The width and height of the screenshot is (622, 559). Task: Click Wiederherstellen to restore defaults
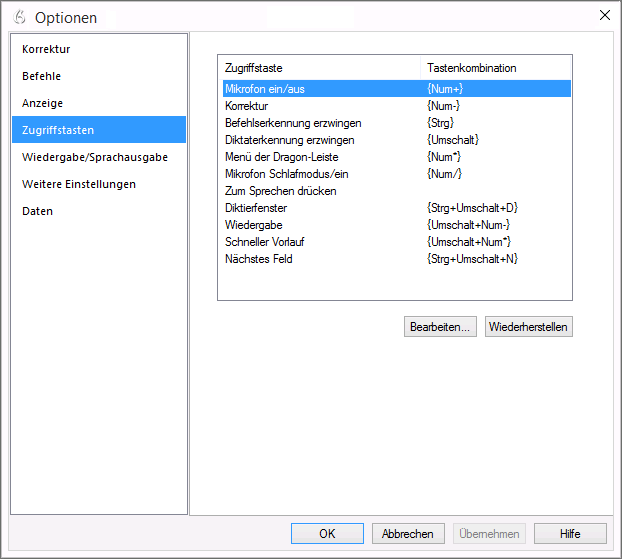529,327
